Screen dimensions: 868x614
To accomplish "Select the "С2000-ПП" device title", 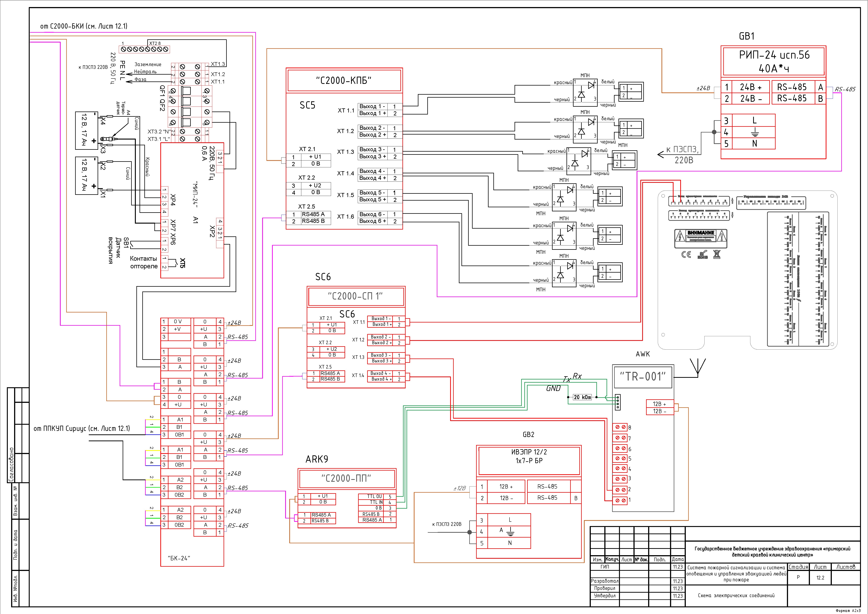I will pos(346,478).
